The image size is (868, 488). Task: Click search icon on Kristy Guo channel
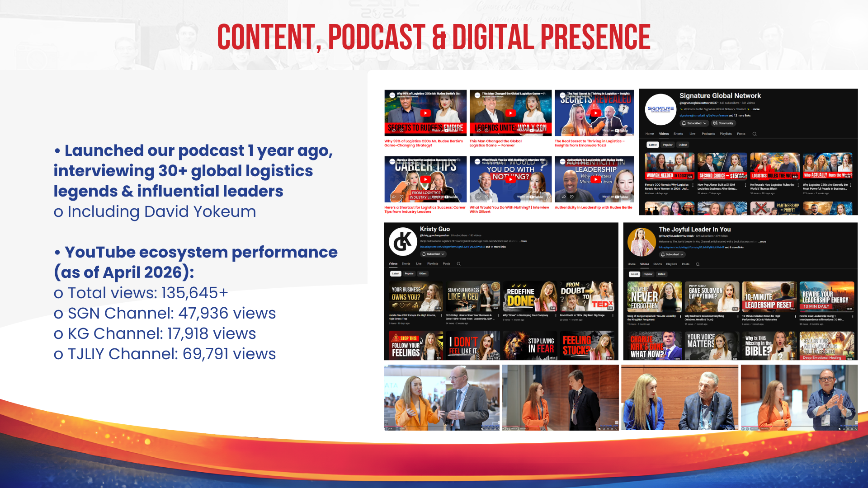click(458, 263)
